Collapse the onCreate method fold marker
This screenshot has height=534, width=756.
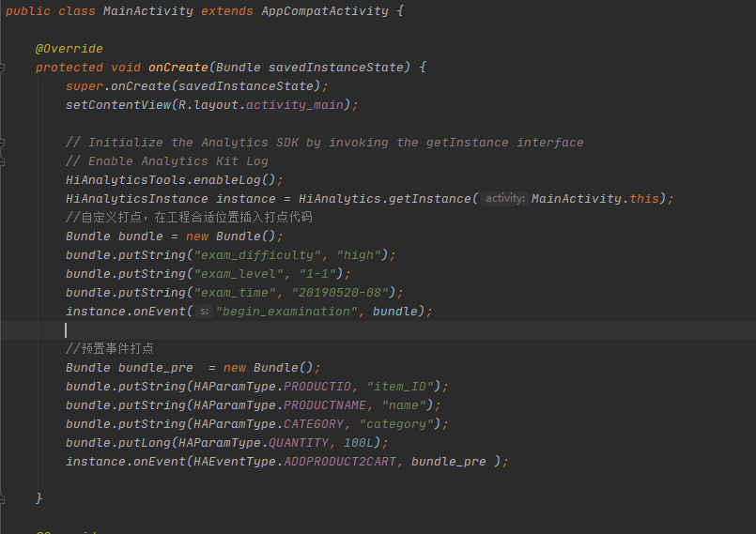click(x=2, y=68)
